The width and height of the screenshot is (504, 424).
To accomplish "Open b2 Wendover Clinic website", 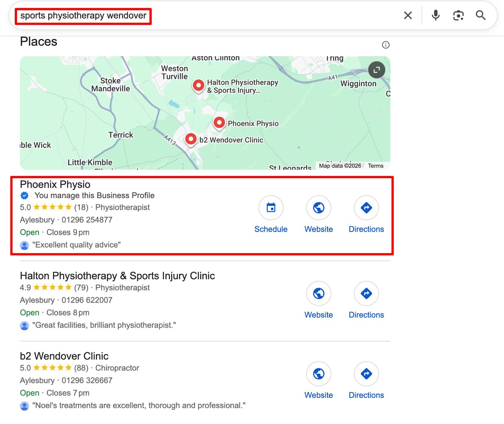I will [x=318, y=374].
